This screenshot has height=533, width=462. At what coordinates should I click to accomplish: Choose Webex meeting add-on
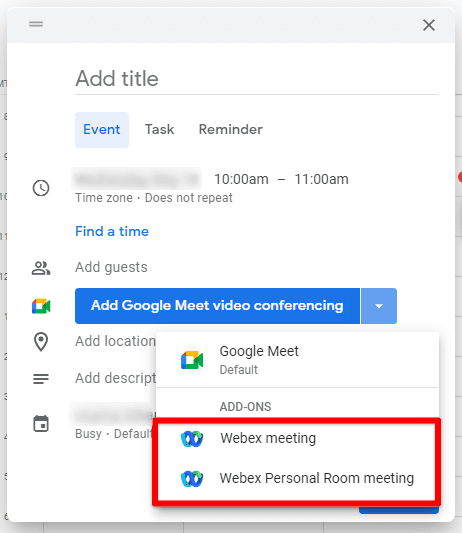[x=297, y=438]
